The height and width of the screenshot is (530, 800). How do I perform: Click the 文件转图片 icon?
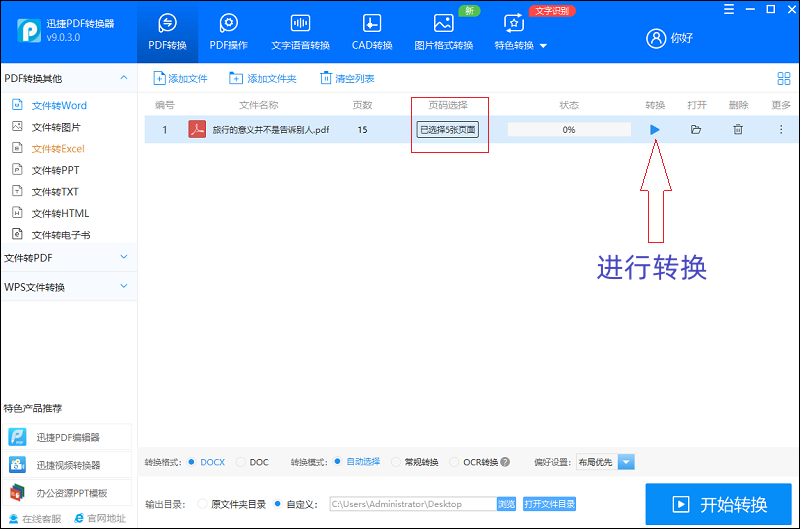(17, 126)
